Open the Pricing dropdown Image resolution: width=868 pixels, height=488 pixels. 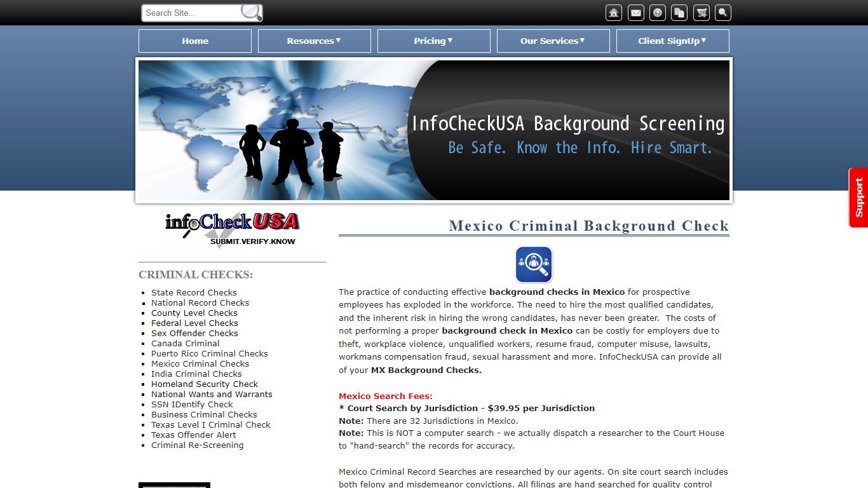point(433,41)
